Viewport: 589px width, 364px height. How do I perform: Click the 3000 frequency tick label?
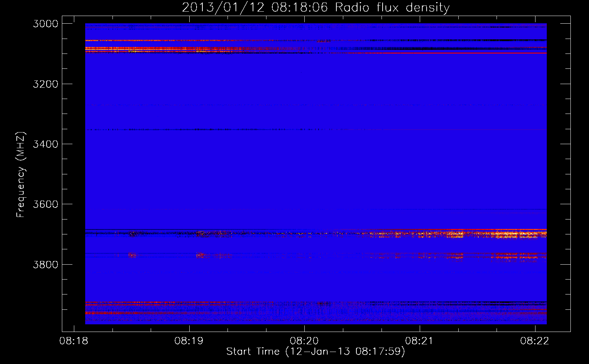click(46, 24)
